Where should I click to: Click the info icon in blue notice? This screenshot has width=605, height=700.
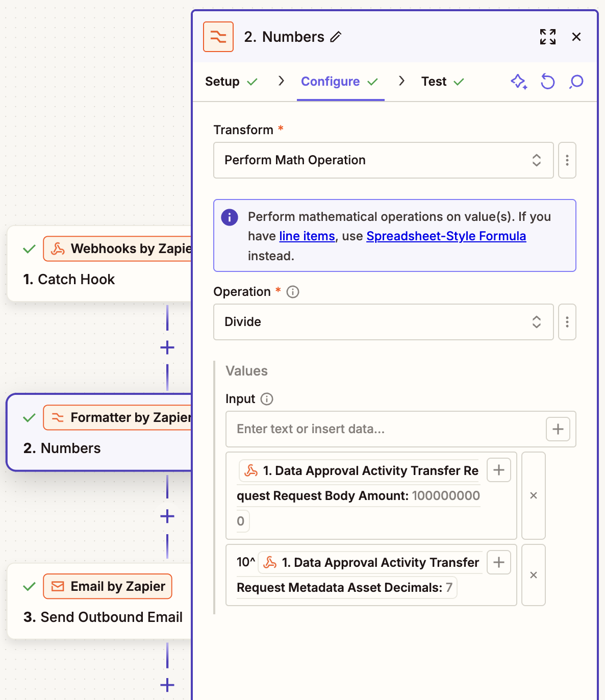tap(230, 217)
